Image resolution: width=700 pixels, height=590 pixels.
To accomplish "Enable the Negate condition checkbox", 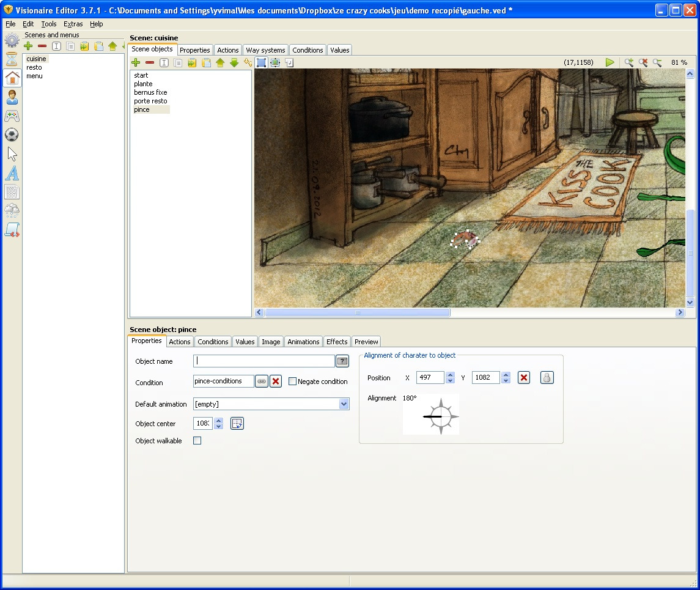I will tap(292, 382).
